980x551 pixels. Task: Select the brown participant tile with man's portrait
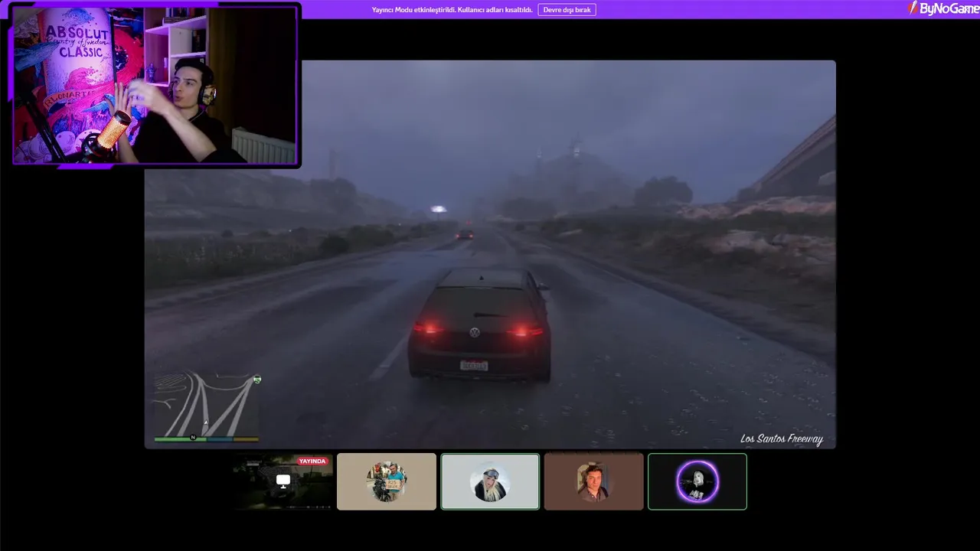(x=593, y=481)
